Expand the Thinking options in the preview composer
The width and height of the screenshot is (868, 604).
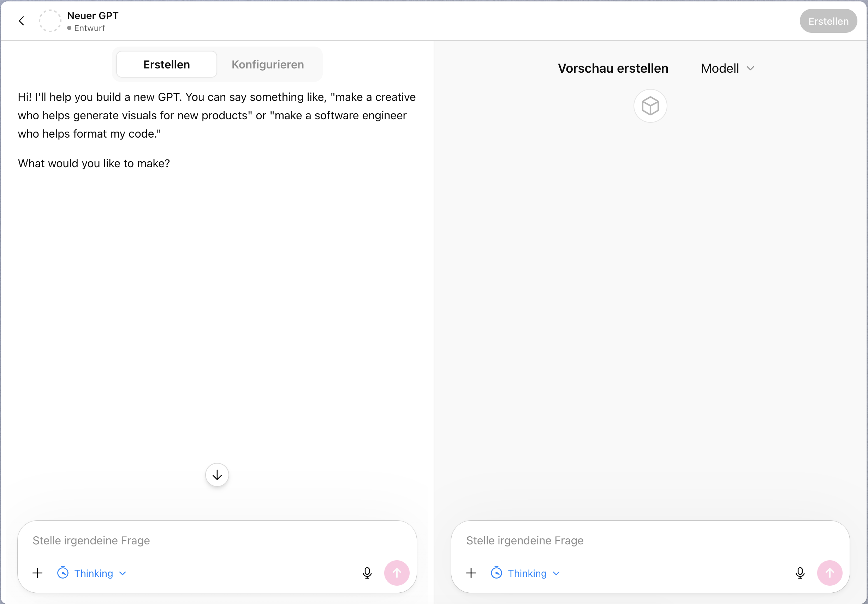pyautogui.click(x=556, y=573)
